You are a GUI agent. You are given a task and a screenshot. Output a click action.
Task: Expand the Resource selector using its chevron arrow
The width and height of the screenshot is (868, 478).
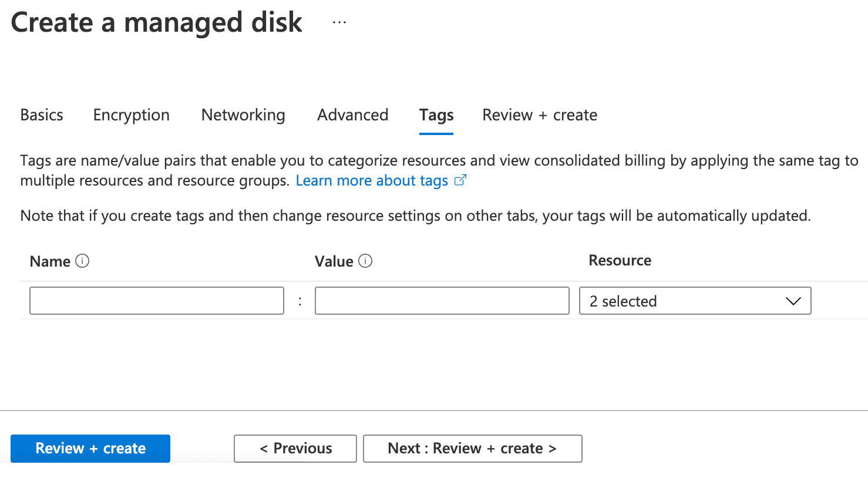pyautogui.click(x=793, y=301)
